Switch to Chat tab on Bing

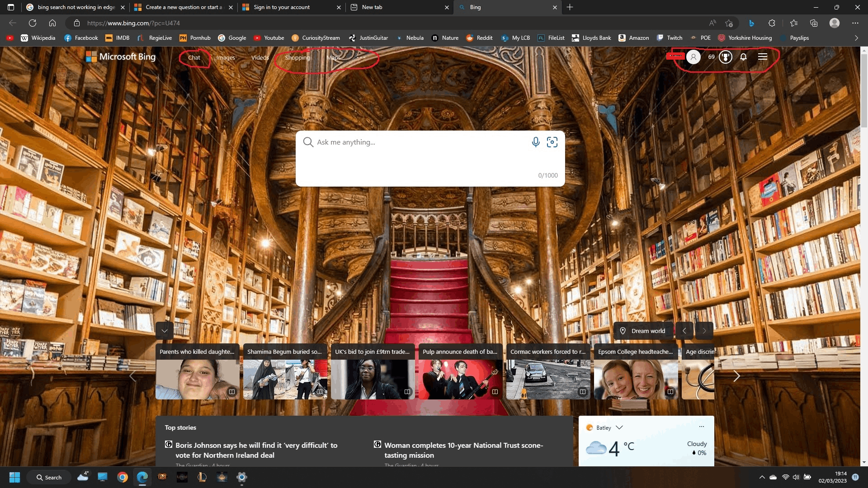click(x=194, y=57)
